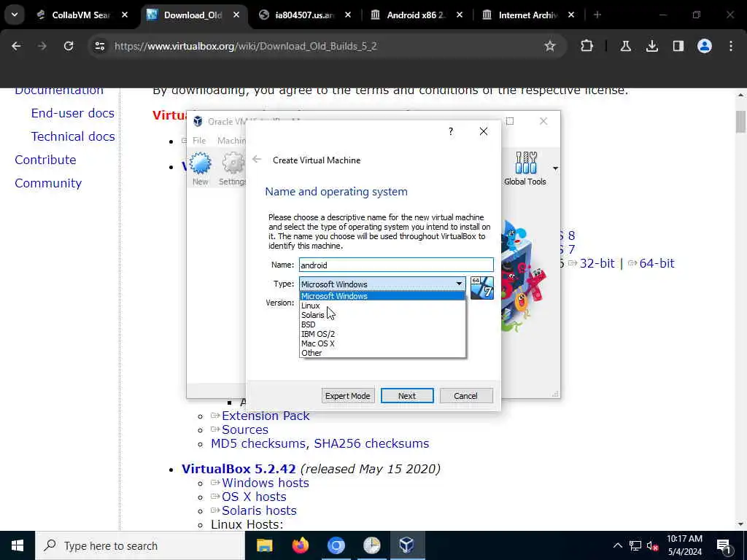This screenshot has width=747, height=560.
Task: Switch to the ia804507.us.archive tab
Action: click(x=305, y=15)
